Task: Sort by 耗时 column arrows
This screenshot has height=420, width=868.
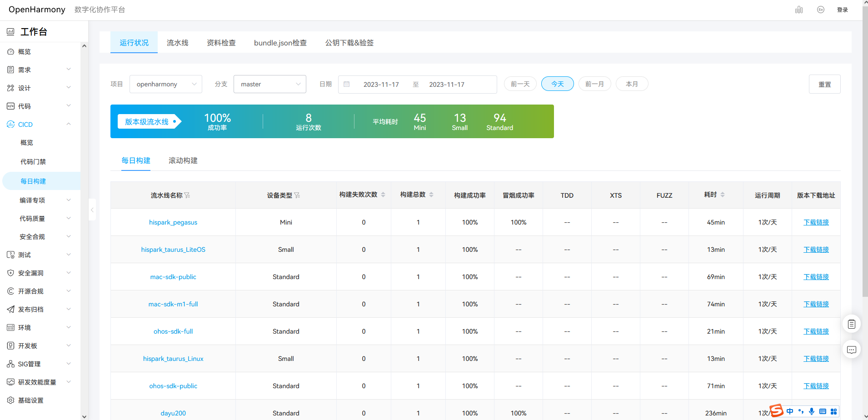Action: [x=723, y=195]
